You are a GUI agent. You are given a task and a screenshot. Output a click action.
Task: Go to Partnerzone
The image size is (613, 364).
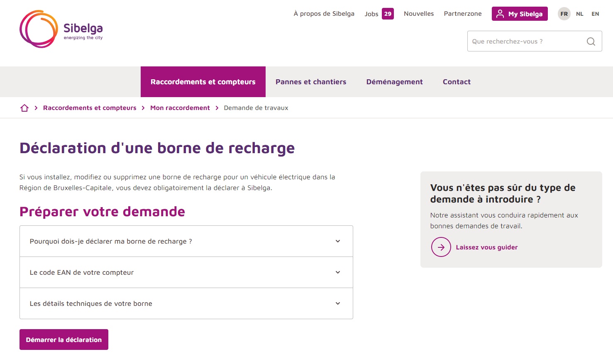coord(463,14)
